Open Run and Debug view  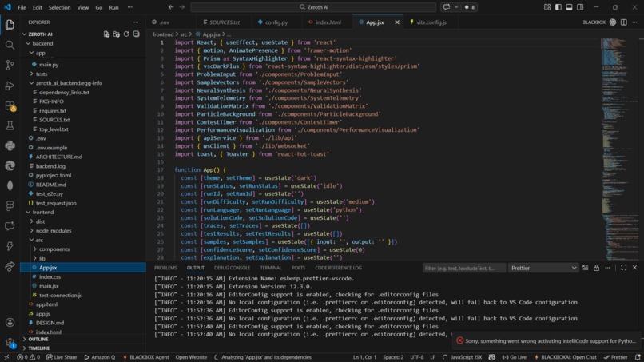(10, 86)
